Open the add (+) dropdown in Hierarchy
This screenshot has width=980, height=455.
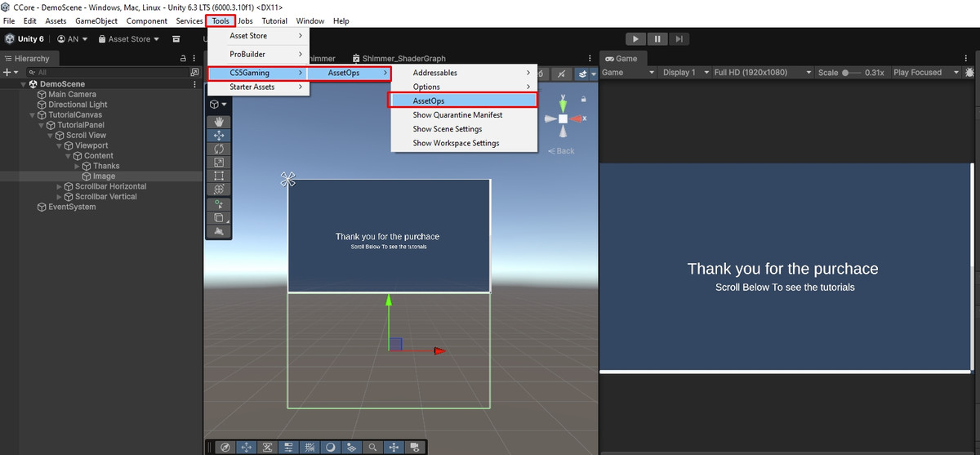10,73
